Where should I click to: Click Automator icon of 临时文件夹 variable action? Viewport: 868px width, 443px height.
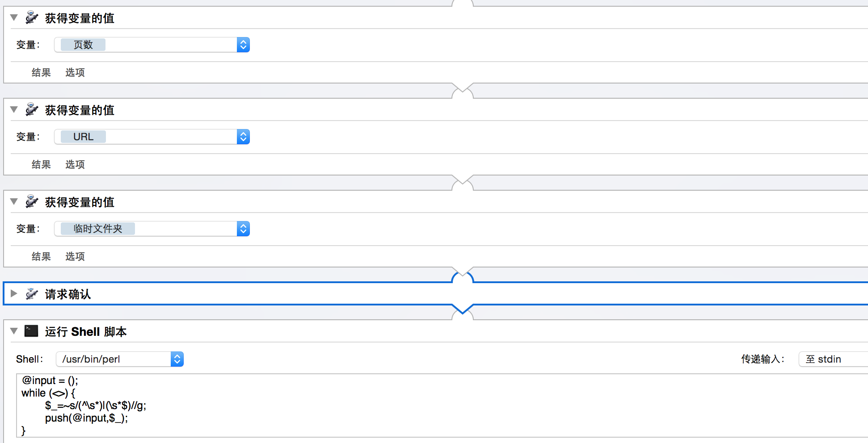(32, 202)
